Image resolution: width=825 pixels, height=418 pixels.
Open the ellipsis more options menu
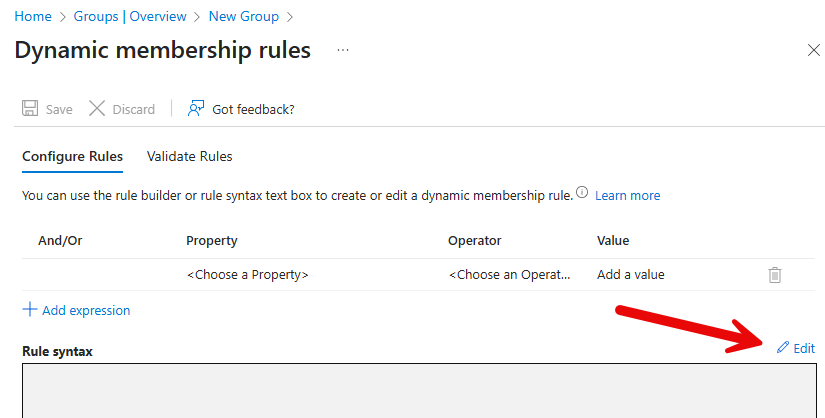pos(343,50)
